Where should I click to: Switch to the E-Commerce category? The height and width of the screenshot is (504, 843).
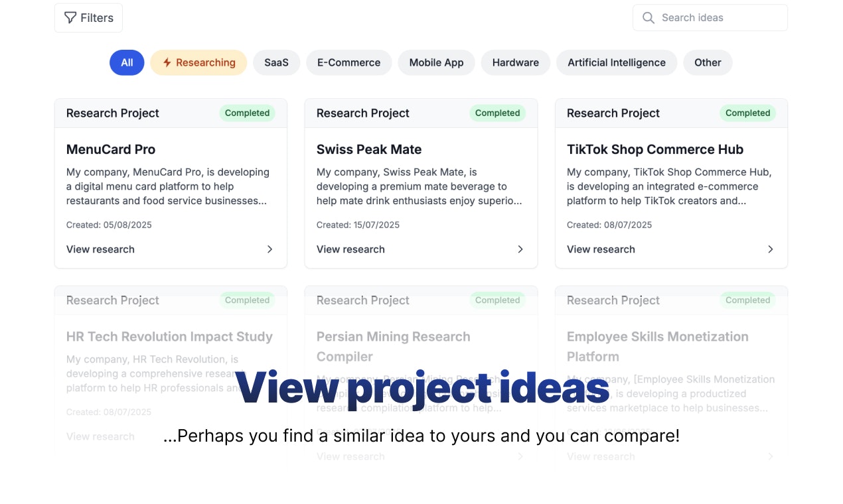(348, 62)
